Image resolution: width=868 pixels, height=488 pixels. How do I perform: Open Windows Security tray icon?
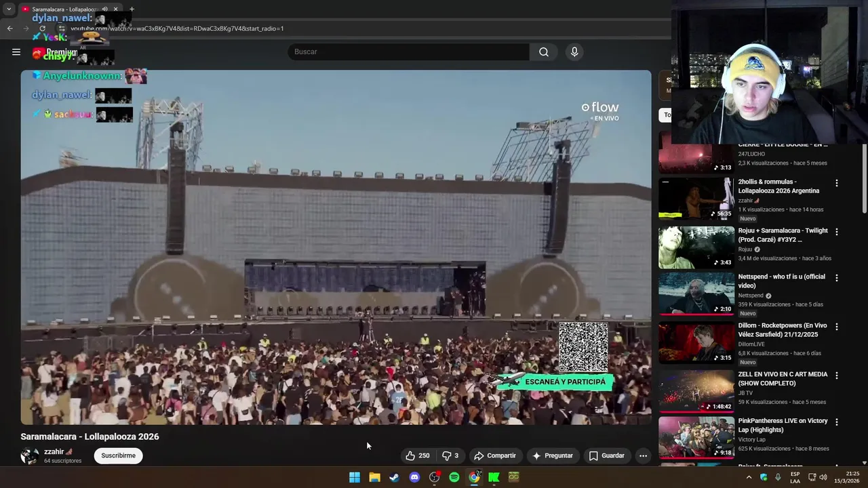(x=764, y=477)
